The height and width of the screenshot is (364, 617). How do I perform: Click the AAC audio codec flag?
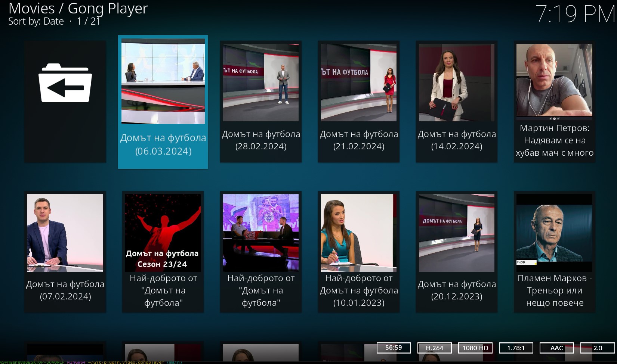(557, 348)
